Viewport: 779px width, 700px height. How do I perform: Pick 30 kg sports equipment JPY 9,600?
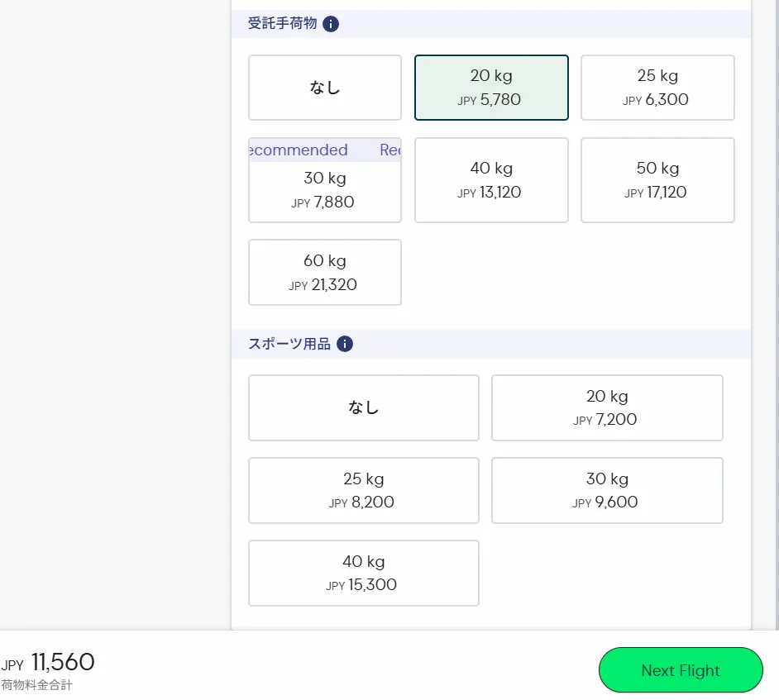[x=607, y=490]
